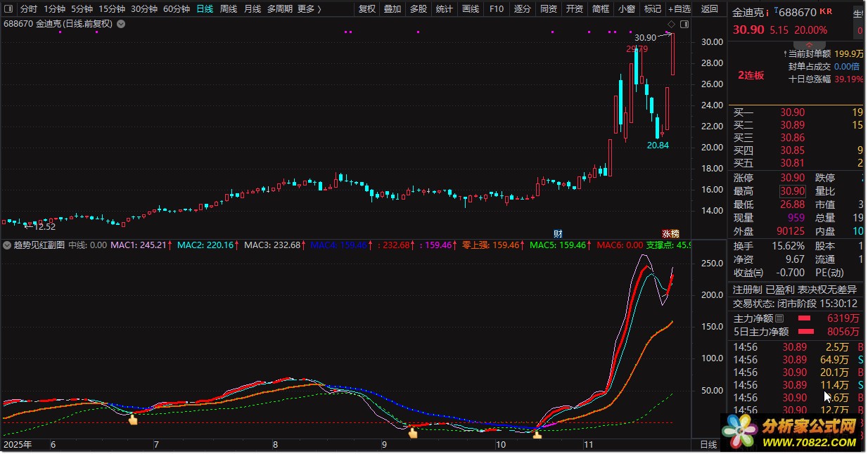This screenshot has height=454, width=868.
Task: Click the hand pointer signal near September
Action: (413, 433)
